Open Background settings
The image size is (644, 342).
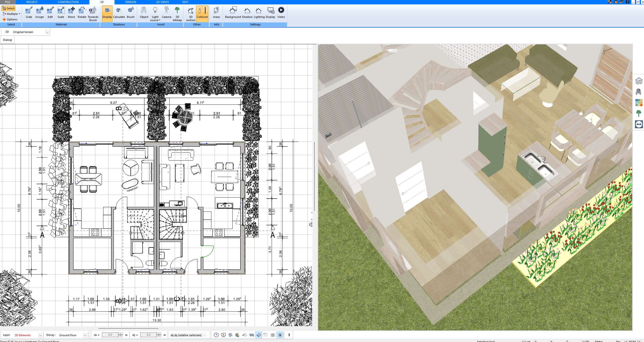[233, 13]
